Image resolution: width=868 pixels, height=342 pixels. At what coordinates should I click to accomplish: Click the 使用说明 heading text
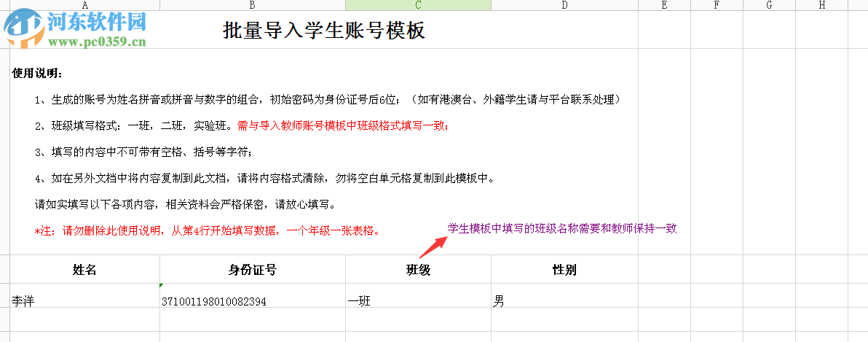coord(38,74)
